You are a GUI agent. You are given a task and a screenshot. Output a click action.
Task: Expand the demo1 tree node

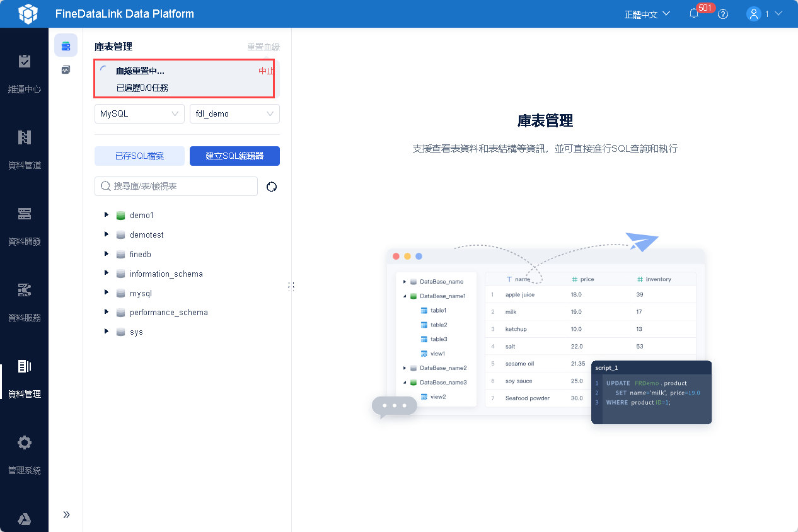point(107,215)
